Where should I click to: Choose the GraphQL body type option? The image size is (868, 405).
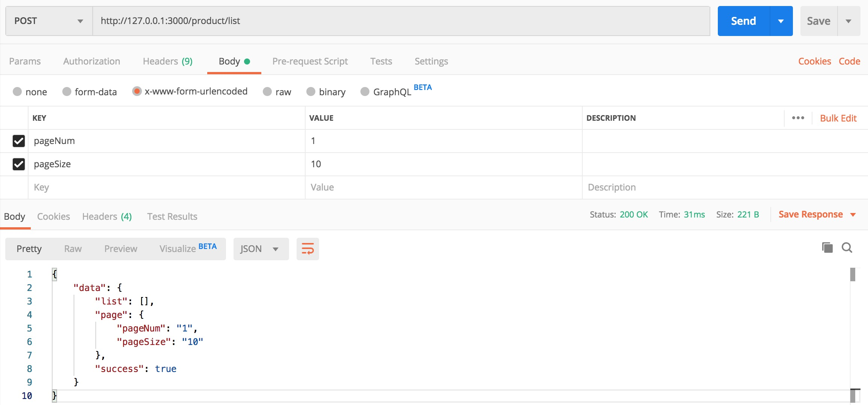365,92
